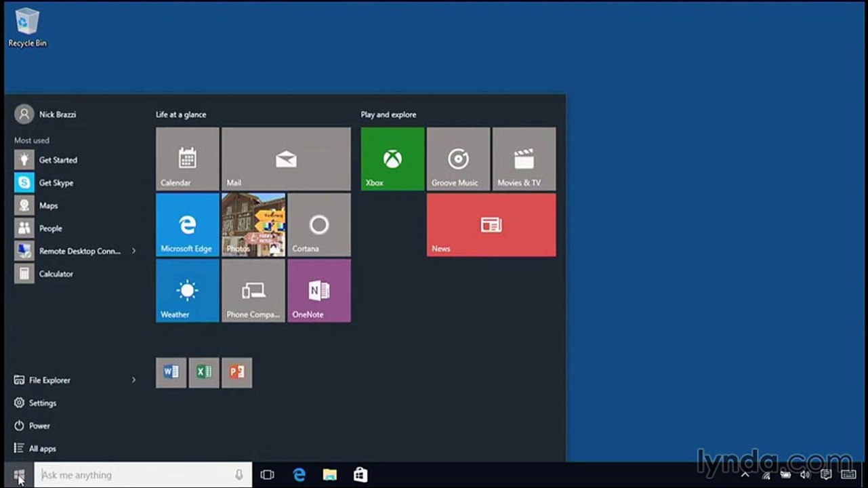Launch the Word tile
The height and width of the screenshot is (488, 868).
click(171, 373)
